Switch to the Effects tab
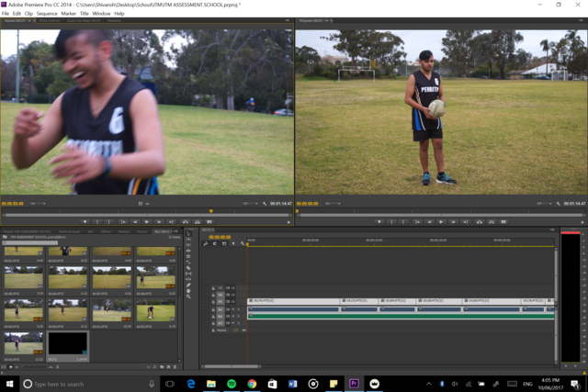 107,231
